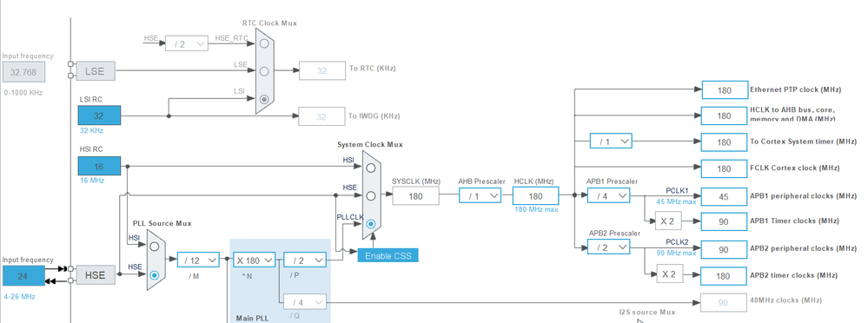
Task: Select HSE radio in PLL Source Mux
Action: [155, 274]
